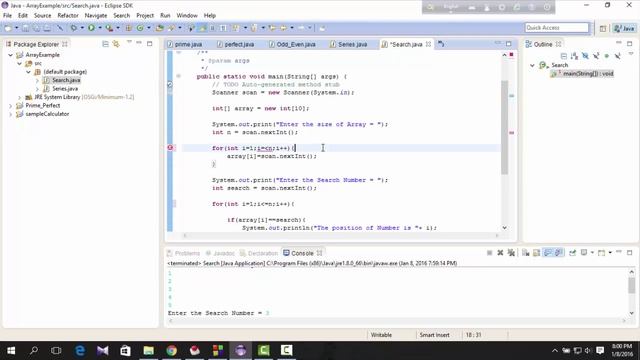Expand the sampleCalculator project
Image resolution: width=640 pixels, height=360 pixels.
(11, 114)
